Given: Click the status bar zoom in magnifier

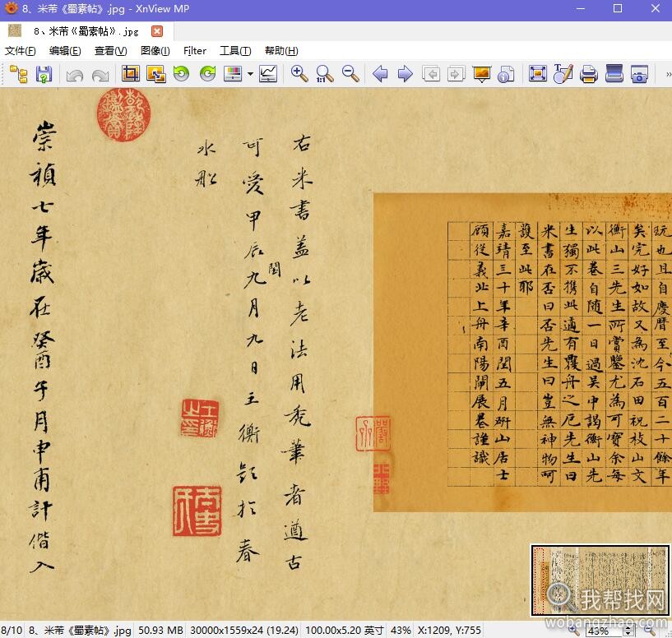Looking at the screenshot, I should click(574, 630).
